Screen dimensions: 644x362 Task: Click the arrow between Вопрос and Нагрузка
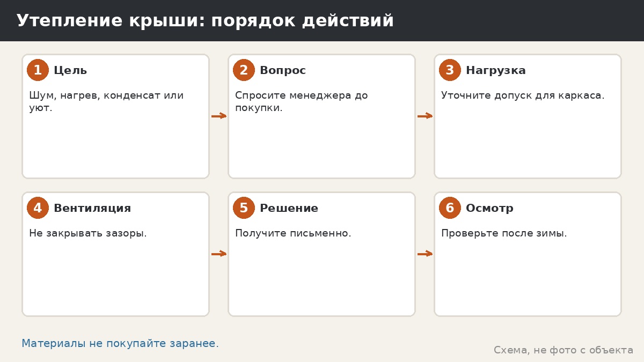(425, 116)
